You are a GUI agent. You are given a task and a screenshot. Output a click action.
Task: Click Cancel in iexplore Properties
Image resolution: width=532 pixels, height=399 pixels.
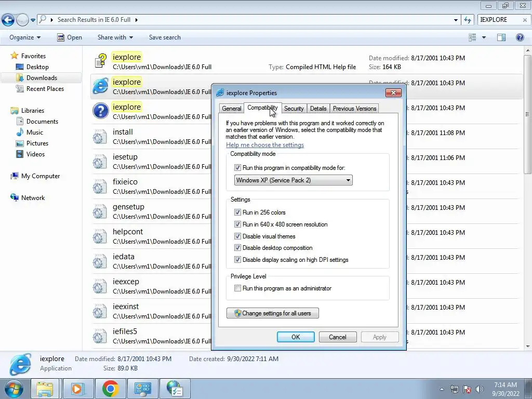(x=338, y=337)
